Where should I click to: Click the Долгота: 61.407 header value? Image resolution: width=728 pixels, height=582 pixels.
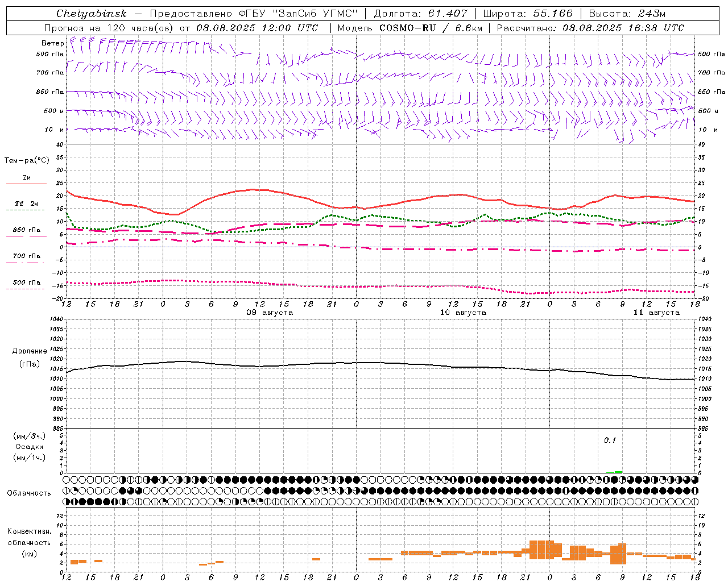(x=421, y=14)
